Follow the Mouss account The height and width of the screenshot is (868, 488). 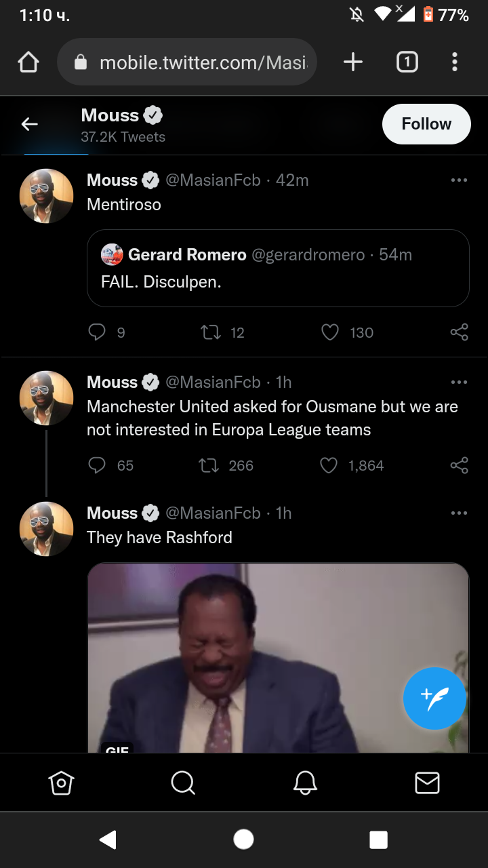[426, 124]
